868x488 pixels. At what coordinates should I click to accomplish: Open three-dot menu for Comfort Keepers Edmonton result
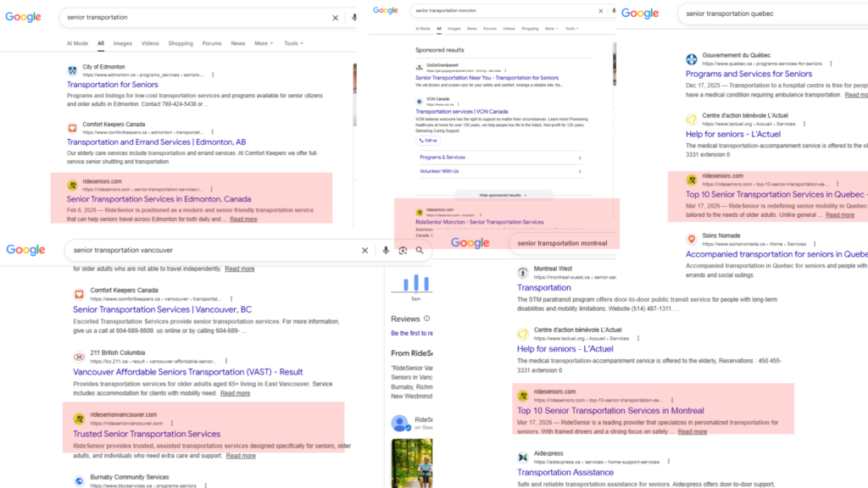(213, 132)
